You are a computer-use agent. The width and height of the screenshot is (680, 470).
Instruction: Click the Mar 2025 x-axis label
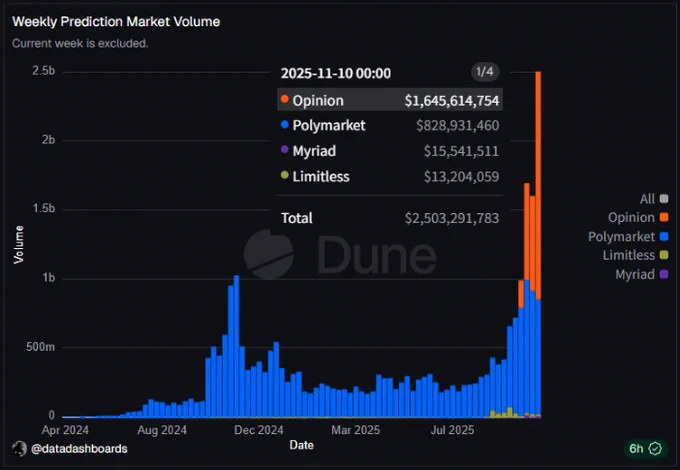(x=356, y=430)
